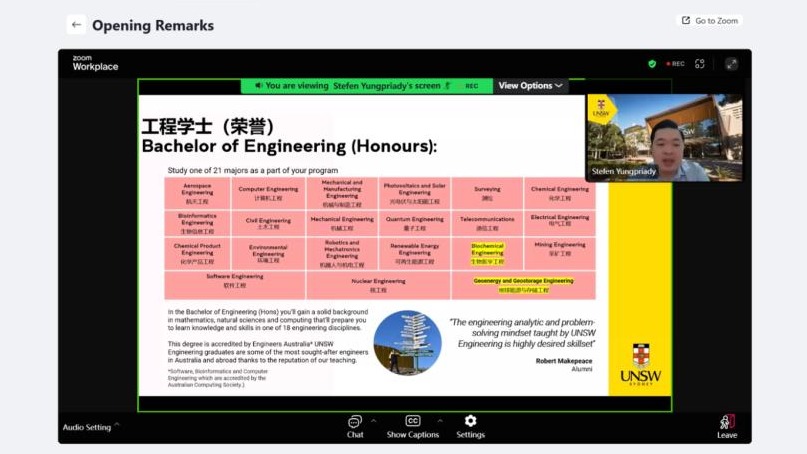Click the UNSW Sydney logo on the slide
The width and height of the screenshot is (807, 454).
coord(640,364)
